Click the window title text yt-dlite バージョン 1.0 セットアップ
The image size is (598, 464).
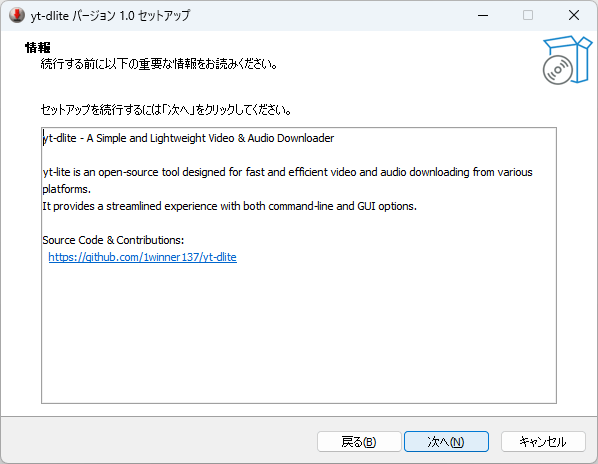pyautogui.click(x=110, y=16)
